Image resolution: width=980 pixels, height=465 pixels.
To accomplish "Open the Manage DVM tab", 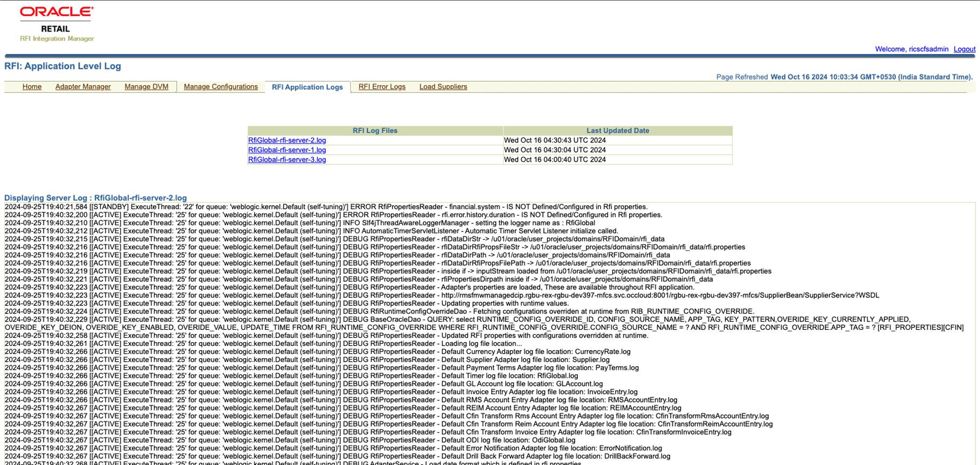I will tap(146, 86).
